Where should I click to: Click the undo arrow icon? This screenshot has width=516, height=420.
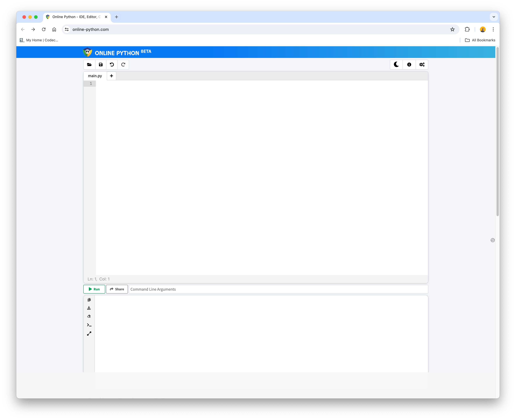click(112, 65)
